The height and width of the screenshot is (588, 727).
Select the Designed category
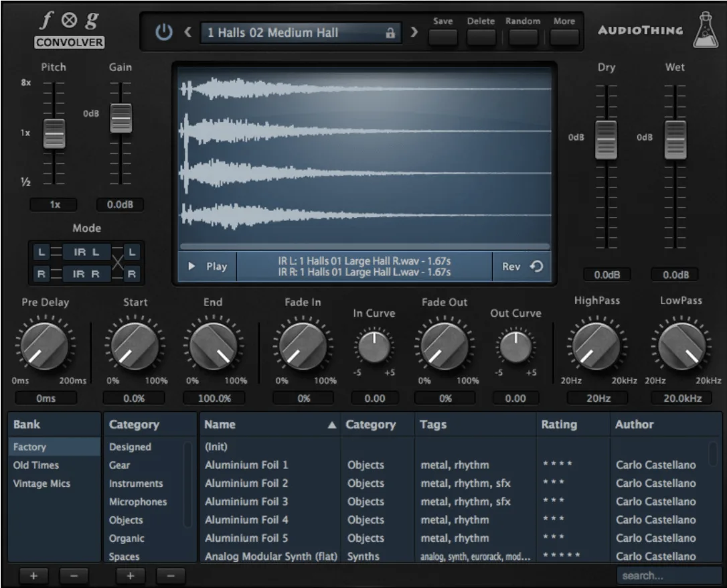click(x=131, y=447)
